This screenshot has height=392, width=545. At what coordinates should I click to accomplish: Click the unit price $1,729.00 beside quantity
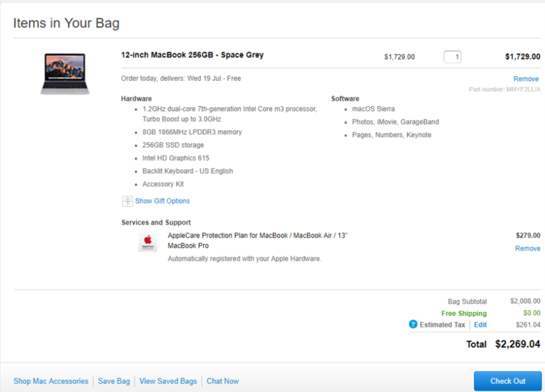(400, 57)
